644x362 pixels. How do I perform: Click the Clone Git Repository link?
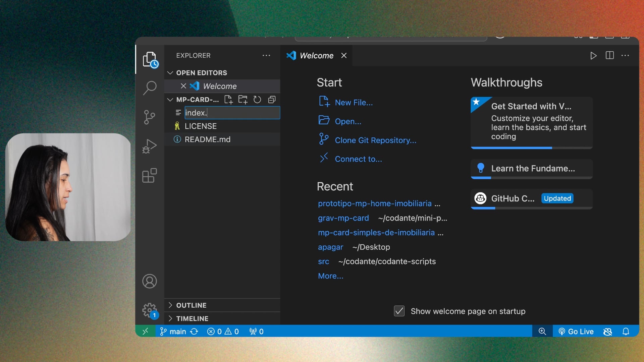pyautogui.click(x=375, y=140)
